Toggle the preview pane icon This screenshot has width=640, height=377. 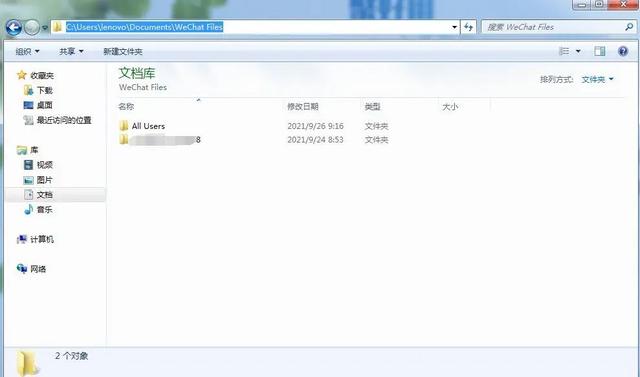[600, 51]
